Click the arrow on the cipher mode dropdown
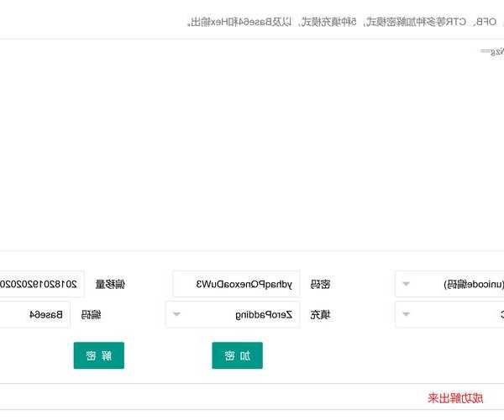This screenshot has width=504, height=420. [x=407, y=315]
